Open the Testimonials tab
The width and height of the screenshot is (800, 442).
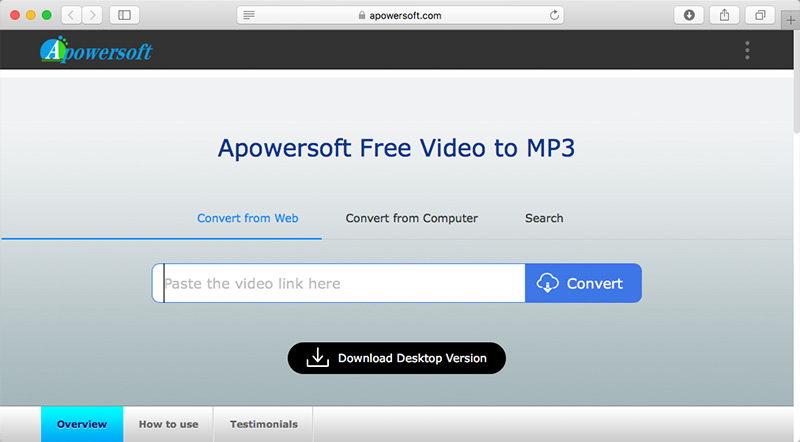point(263,424)
